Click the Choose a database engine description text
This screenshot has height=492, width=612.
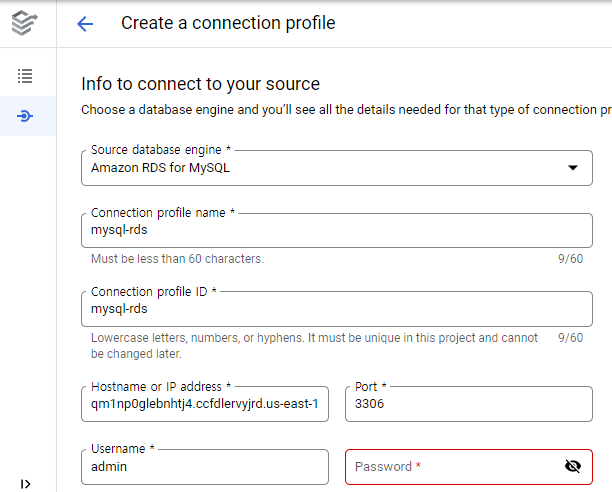pos(346,110)
